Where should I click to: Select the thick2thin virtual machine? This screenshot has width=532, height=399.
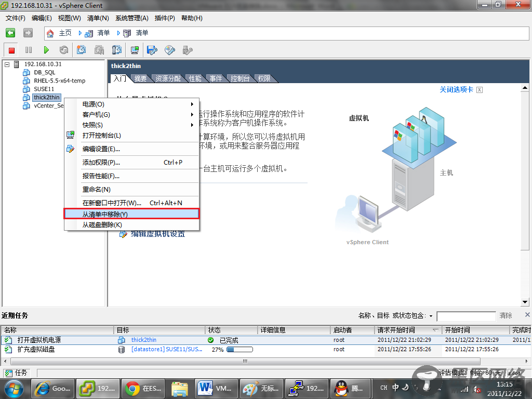pyautogui.click(x=46, y=97)
